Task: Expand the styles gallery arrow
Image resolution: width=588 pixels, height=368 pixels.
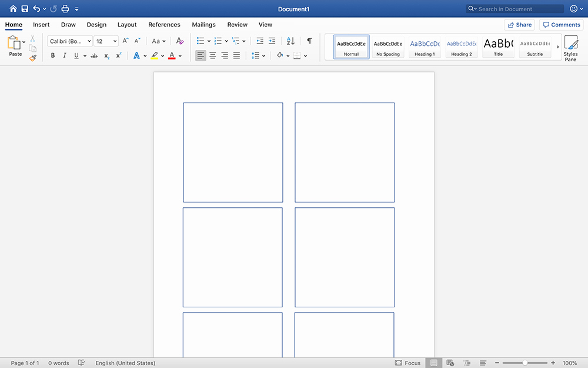Action: (557, 47)
